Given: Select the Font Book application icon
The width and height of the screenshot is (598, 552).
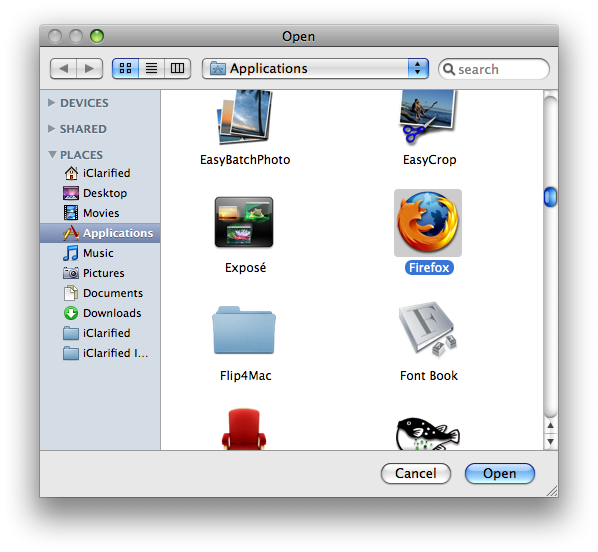Looking at the screenshot, I should tap(428, 329).
